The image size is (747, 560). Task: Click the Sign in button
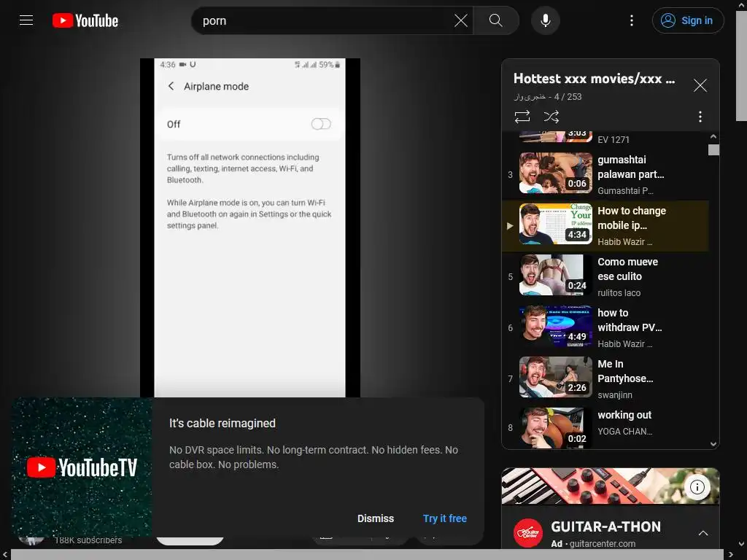point(688,20)
